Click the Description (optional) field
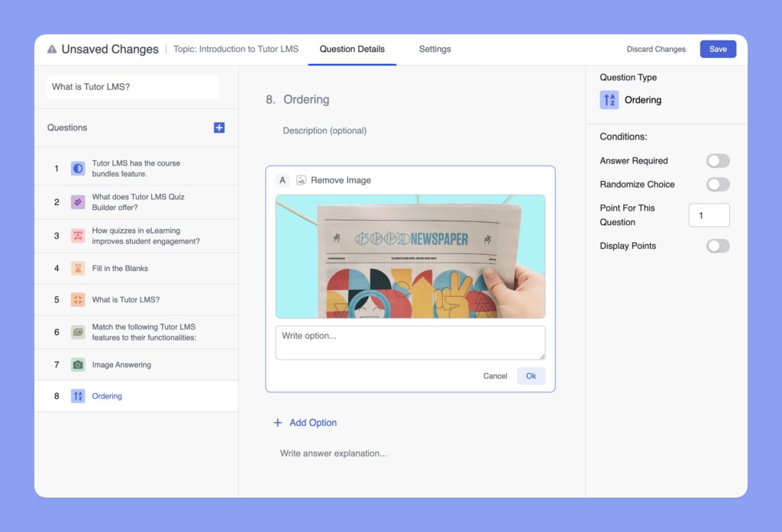This screenshot has height=532, width=782. coord(325,130)
